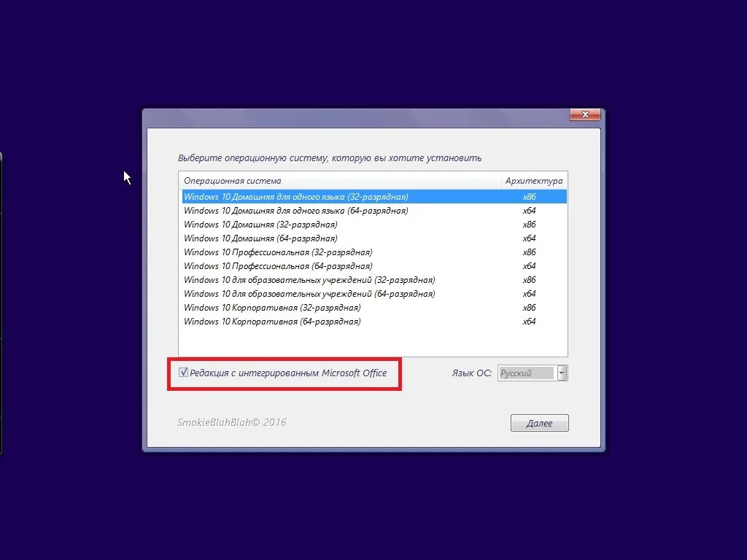Pick Windows 10 Профессиональная (32-разрядная)
The height and width of the screenshot is (560, 747).
tap(374, 252)
